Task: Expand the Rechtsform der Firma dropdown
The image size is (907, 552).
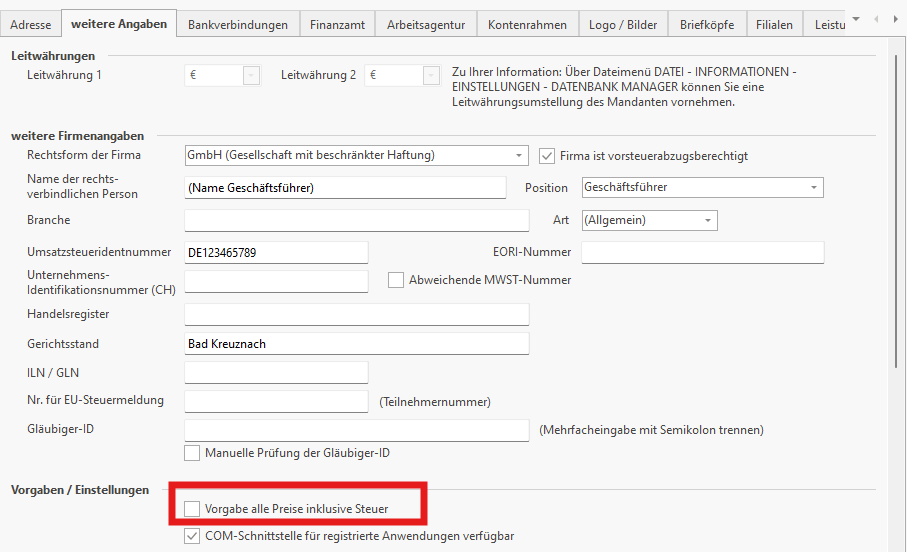Action: (x=518, y=156)
